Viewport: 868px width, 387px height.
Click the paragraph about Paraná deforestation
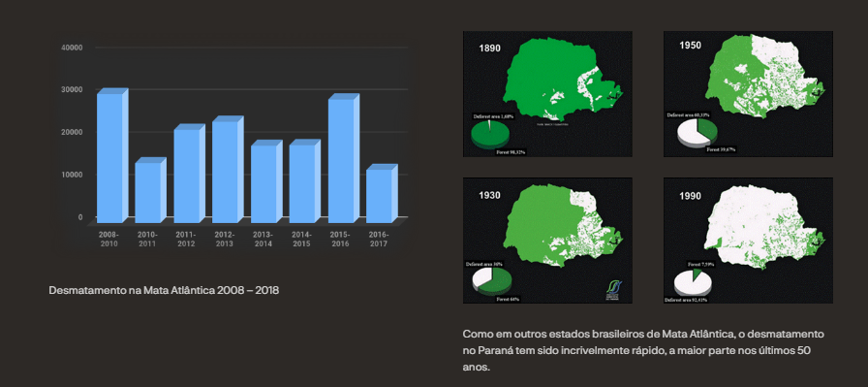[643, 350]
